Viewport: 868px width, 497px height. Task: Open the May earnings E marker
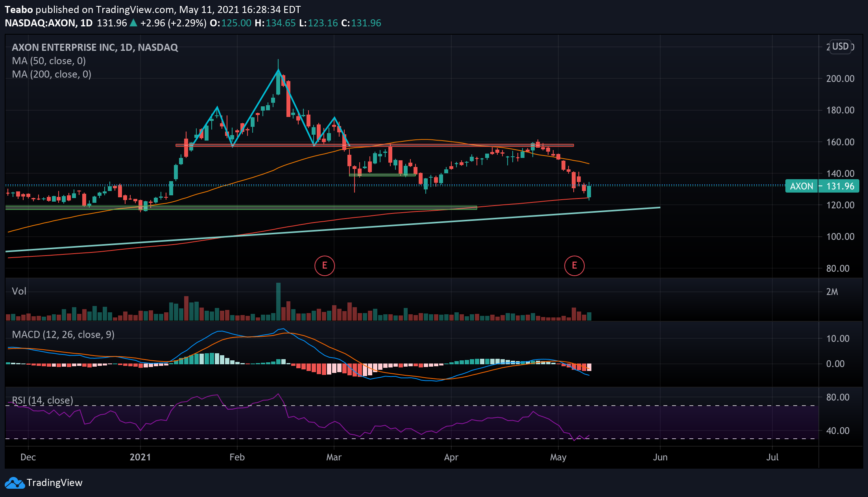[574, 266]
